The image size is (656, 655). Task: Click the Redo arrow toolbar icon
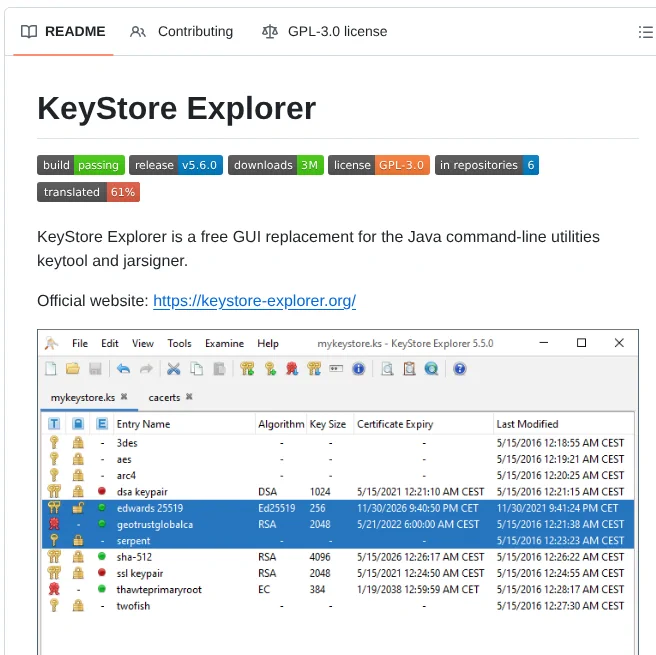point(146,369)
